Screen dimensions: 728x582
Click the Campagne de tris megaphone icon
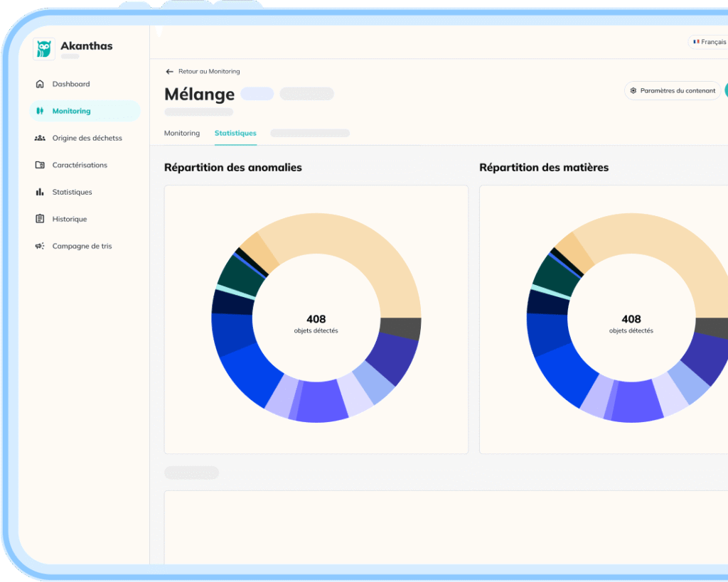[x=40, y=246]
